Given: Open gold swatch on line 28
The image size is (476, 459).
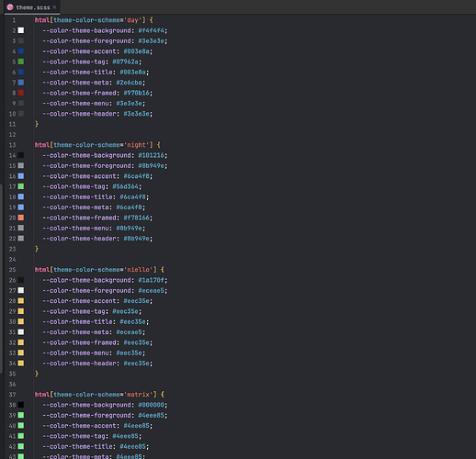Looking at the screenshot, I should [21, 301].
